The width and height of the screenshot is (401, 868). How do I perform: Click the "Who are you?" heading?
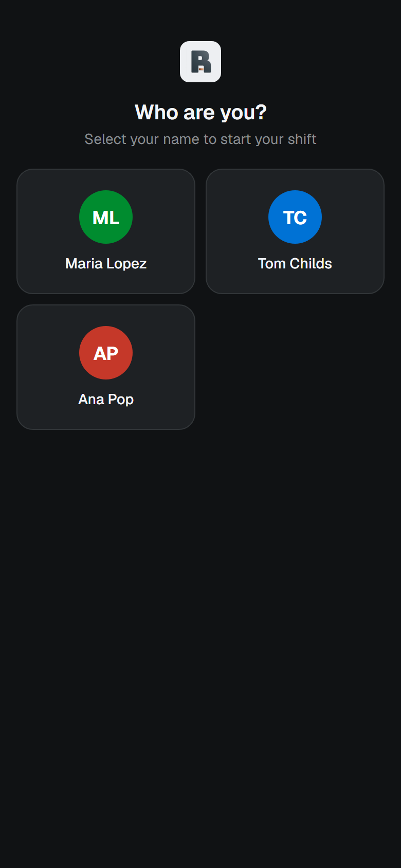pos(200,113)
